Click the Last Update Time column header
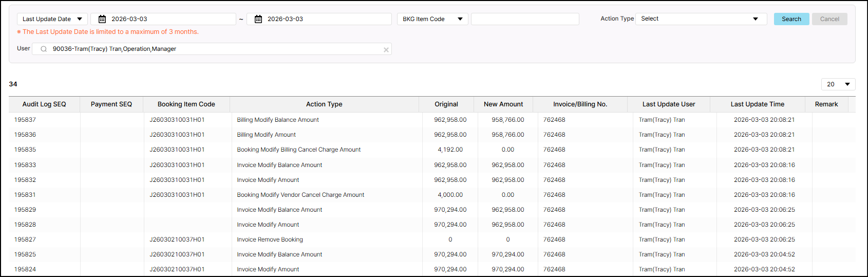868x277 pixels. point(757,104)
